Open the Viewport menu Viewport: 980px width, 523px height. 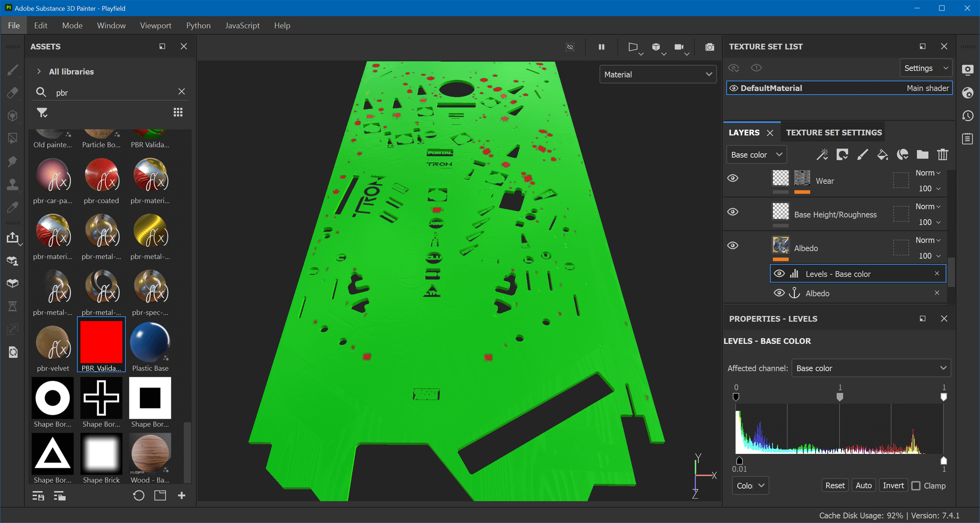(x=156, y=25)
